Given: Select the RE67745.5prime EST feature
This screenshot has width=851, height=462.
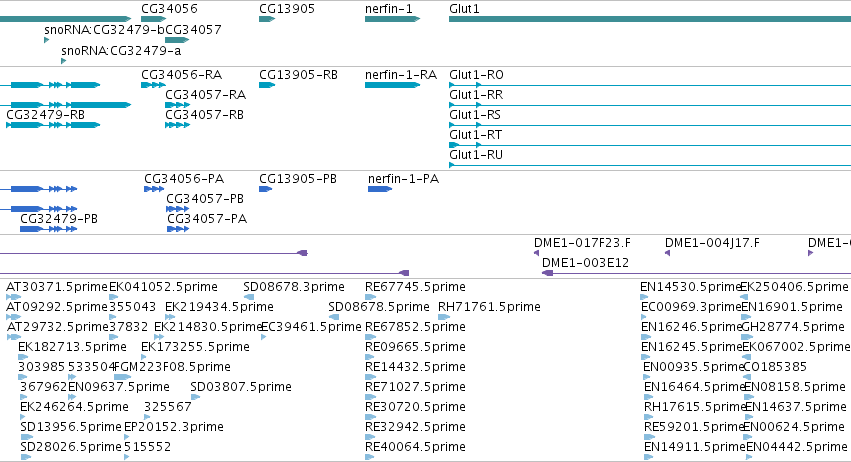Looking at the screenshot, I should (x=370, y=297).
